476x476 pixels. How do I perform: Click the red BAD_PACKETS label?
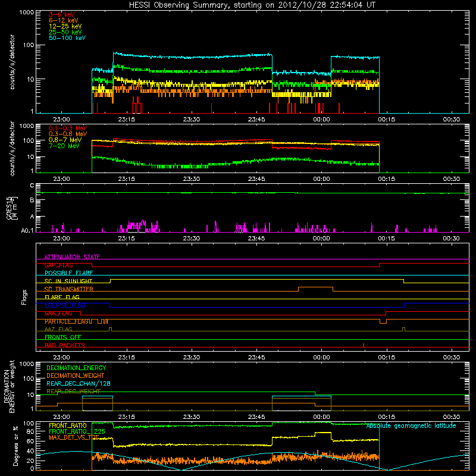pyautogui.click(x=65, y=345)
